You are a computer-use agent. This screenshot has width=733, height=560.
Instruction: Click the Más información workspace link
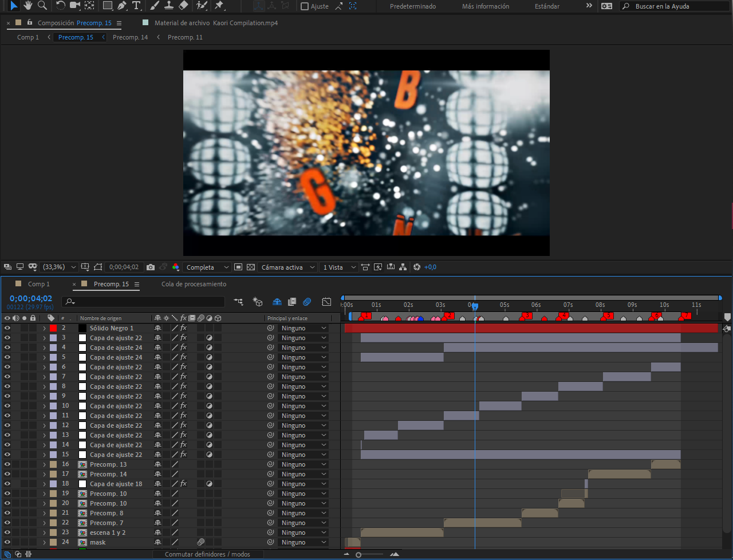click(485, 6)
